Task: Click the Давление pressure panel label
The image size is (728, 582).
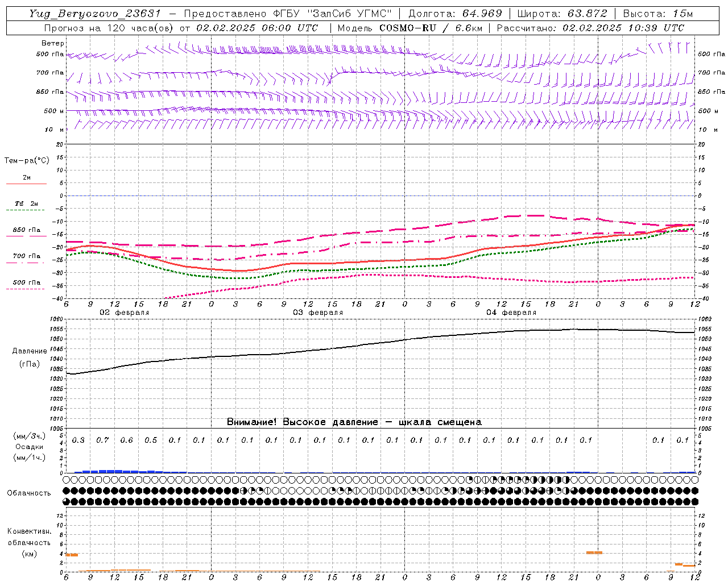Action: pyautogui.click(x=30, y=351)
